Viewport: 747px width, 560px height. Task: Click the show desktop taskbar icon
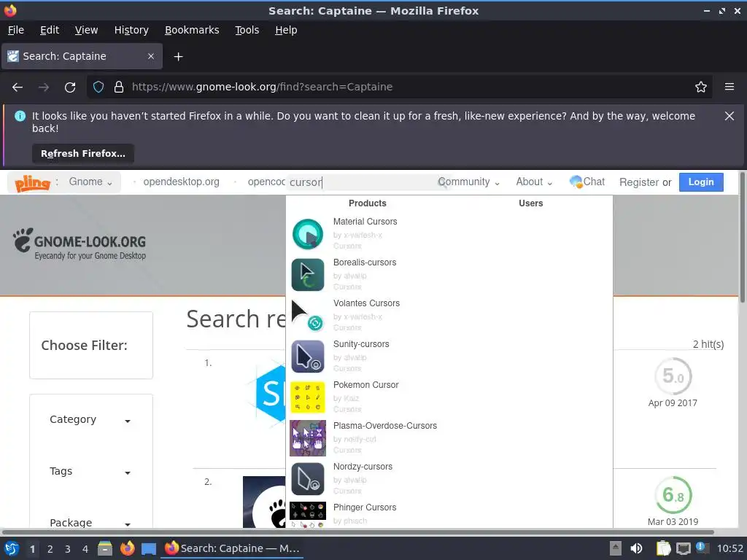coord(149,548)
